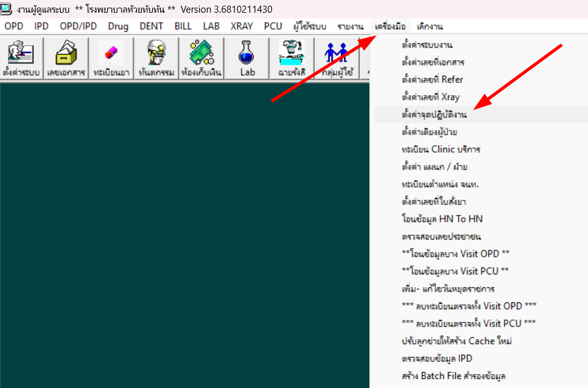This screenshot has width=588, height=388.
Task: Select ตั้งค่าจุดปฏิบัติงาน from the menu
Action: click(434, 115)
